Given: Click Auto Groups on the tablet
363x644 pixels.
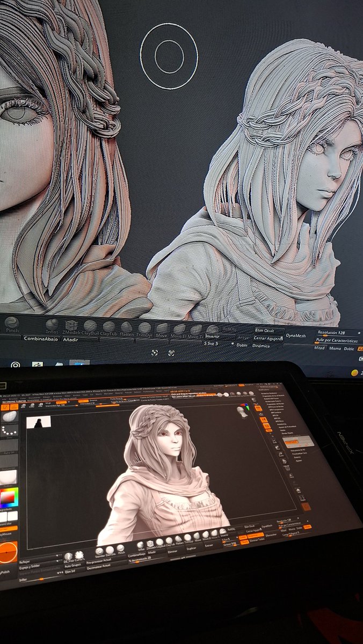Looking at the screenshot, I should click(x=74, y=566).
